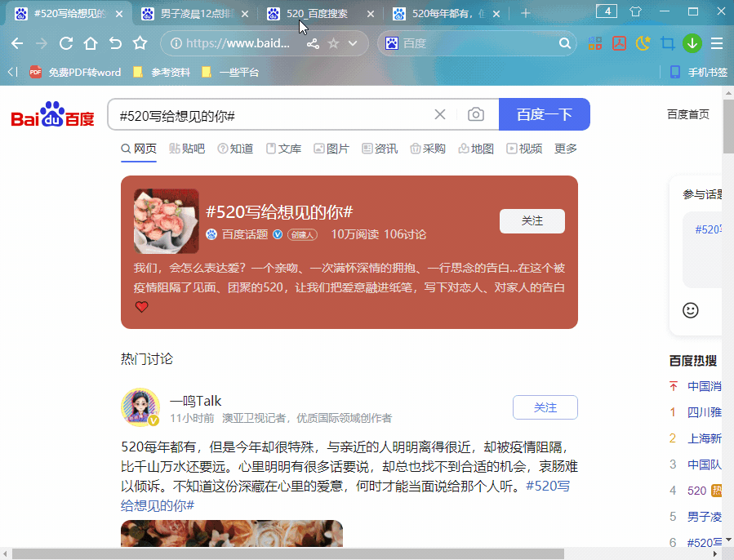Screen dimensions: 734x560
Task: Select the 地图 tab
Action: tap(477, 149)
